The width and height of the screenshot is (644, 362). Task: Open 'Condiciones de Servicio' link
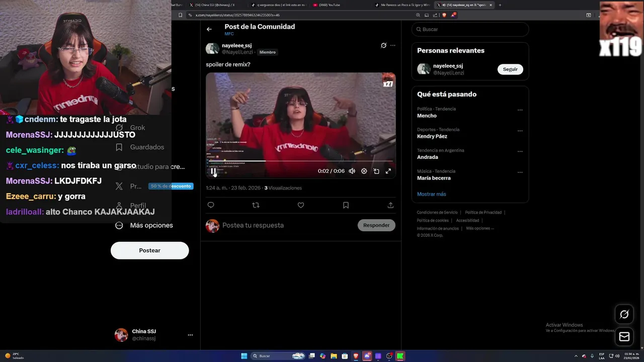(437, 213)
